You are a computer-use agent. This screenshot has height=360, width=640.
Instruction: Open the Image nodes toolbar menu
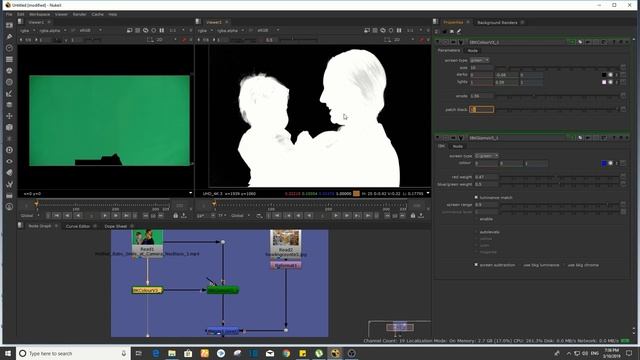pos(9,25)
